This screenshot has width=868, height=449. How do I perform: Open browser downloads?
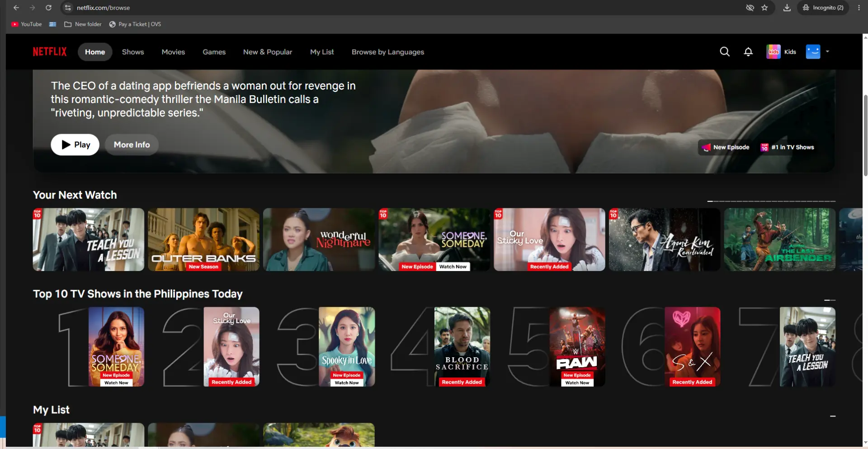(x=787, y=8)
